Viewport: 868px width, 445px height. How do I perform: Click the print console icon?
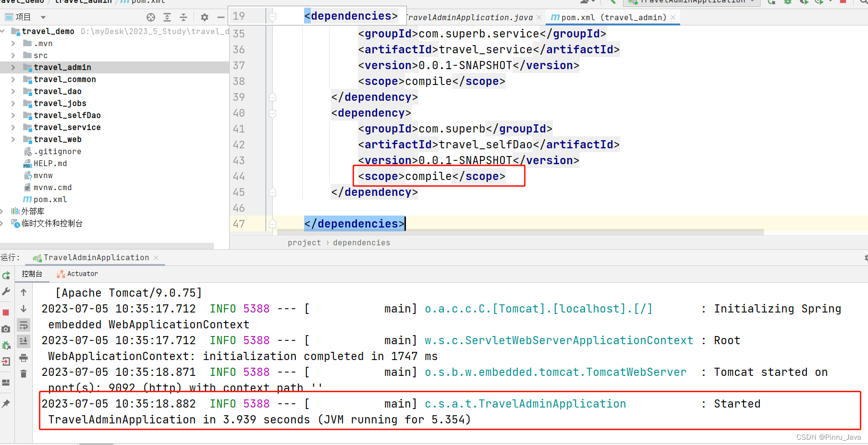tap(24, 358)
